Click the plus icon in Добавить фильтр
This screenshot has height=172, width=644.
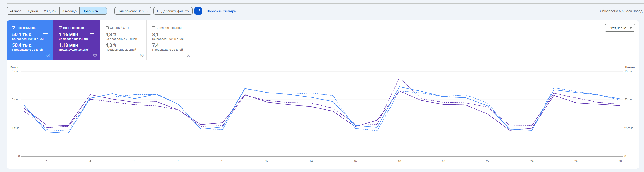(x=157, y=11)
